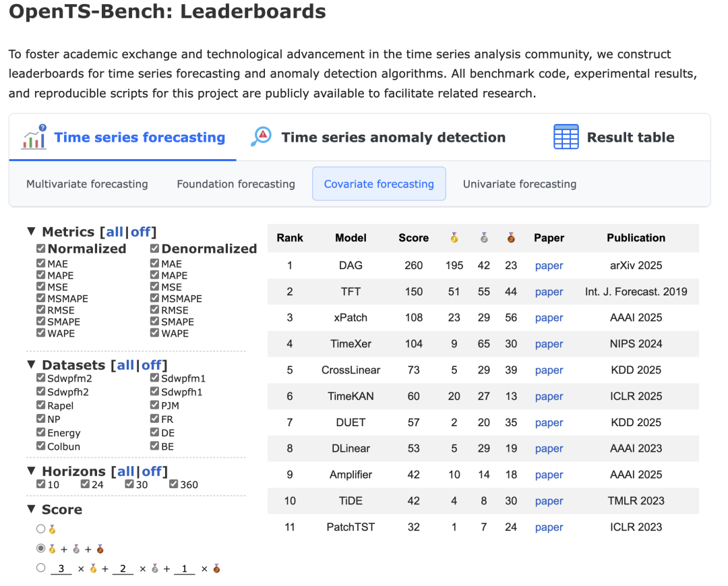Open the TFT paper link
Screen dimensions: 728x586
coord(549,291)
